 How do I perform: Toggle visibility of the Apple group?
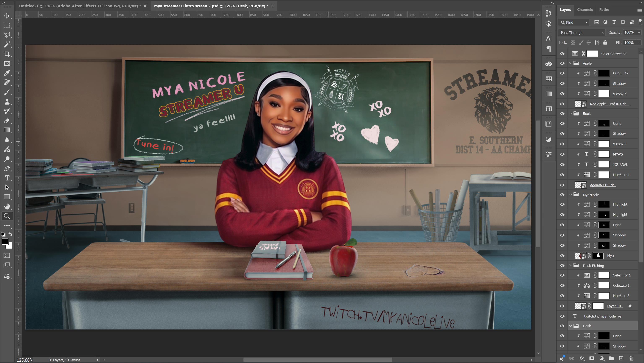tap(562, 64)
